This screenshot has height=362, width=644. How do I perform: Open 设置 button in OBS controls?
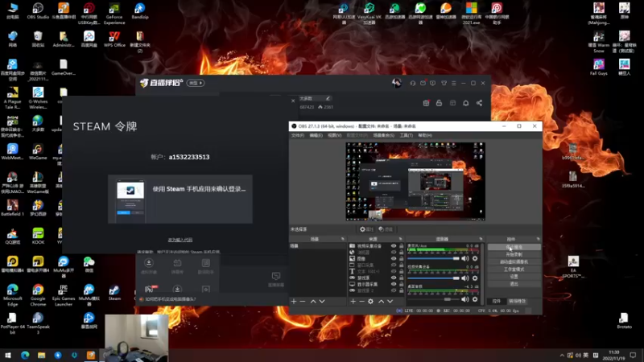click(x=514, y=277)
